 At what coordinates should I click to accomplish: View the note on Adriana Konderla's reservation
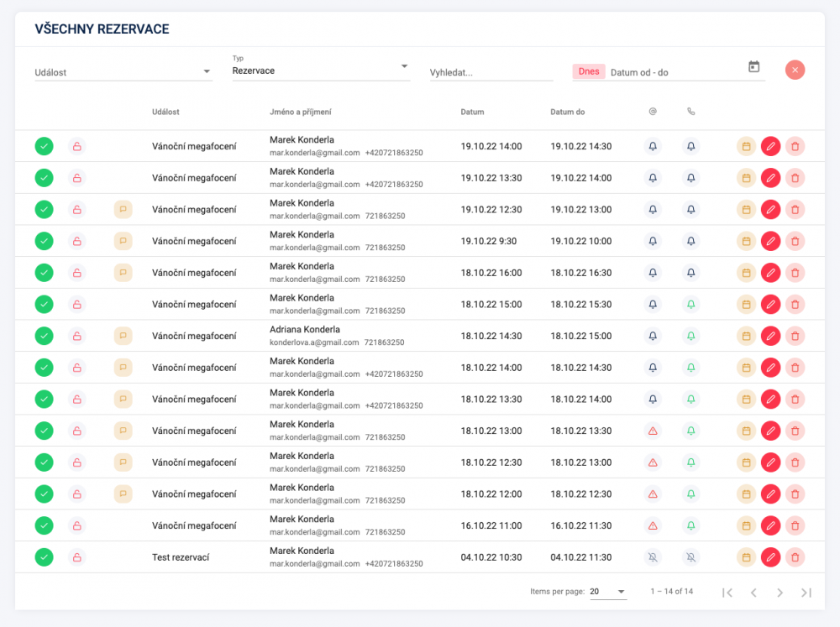point(123,336)
